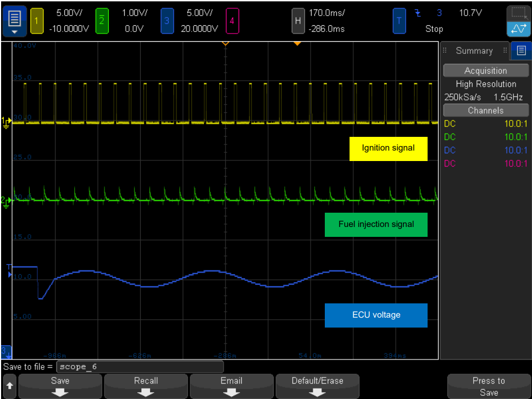Click the trigger source 3 indicator
This screenshot has height=399, width=532.
tap(439, 13)
